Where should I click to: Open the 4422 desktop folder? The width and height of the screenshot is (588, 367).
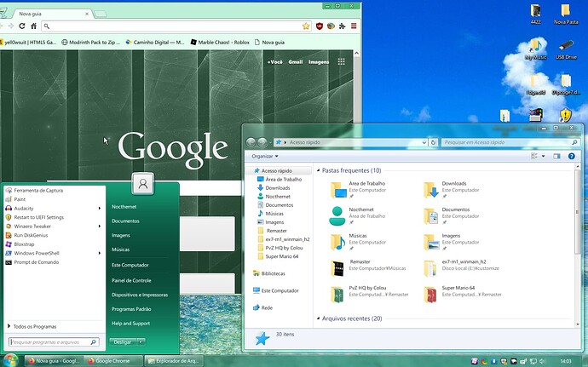coord(535,14)
